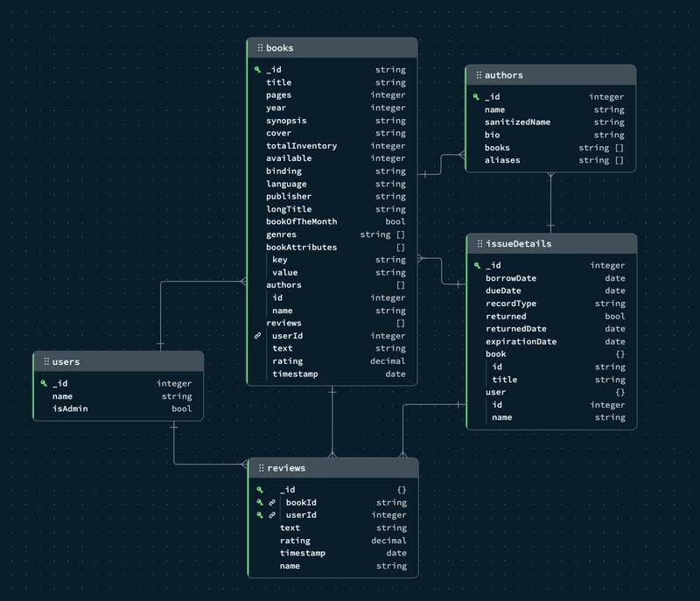
Task: Click the link icon beside reviews bookId
Action: pyautogui.click(x=272, y=503)
